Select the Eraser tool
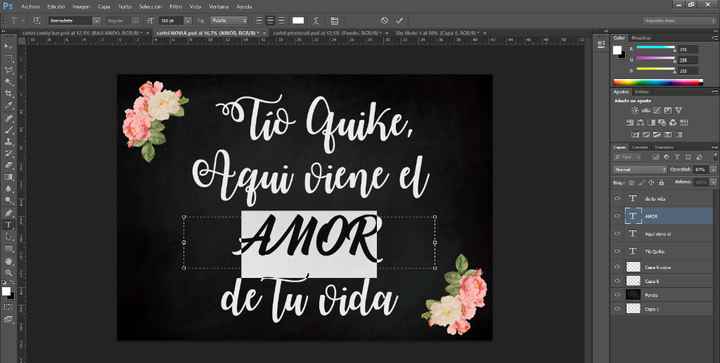720x363 pixels. [8, 166]
